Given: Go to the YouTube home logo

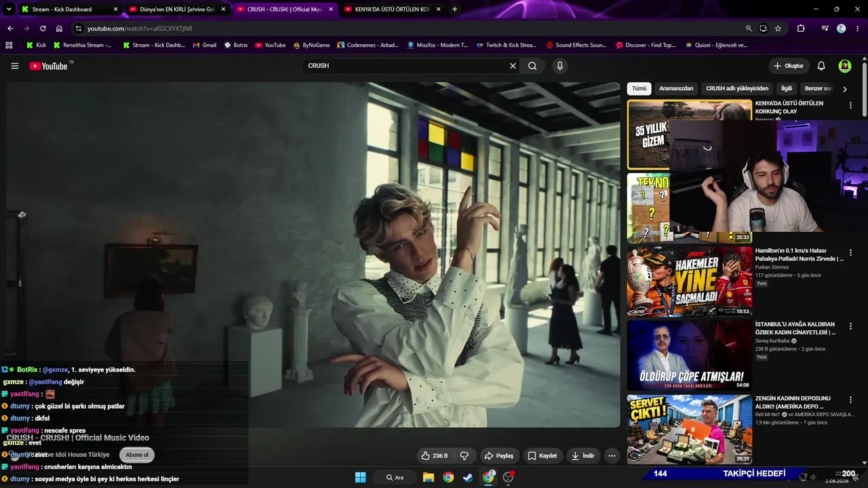Looking at the screenshot, I should tap(49, 66).
